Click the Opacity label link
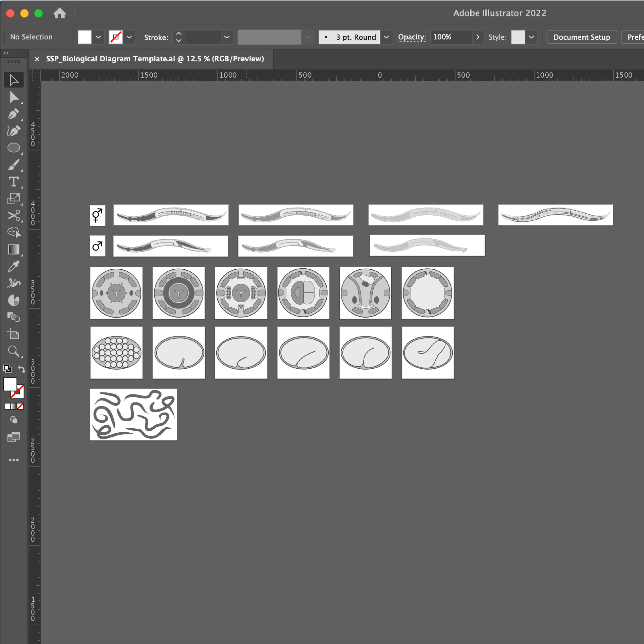Screen dimensions: 644x644 point(412,37)
